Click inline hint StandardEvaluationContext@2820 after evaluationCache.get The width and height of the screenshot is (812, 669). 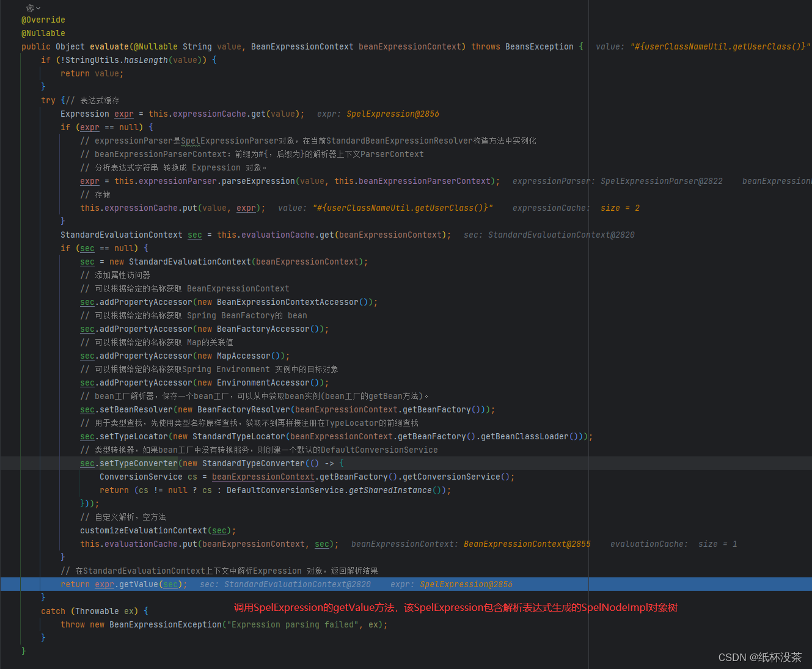click(x=561, y=235)
